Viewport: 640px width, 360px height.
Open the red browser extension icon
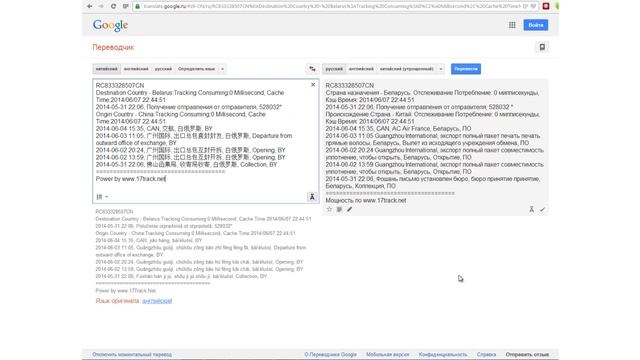[546, 6]
